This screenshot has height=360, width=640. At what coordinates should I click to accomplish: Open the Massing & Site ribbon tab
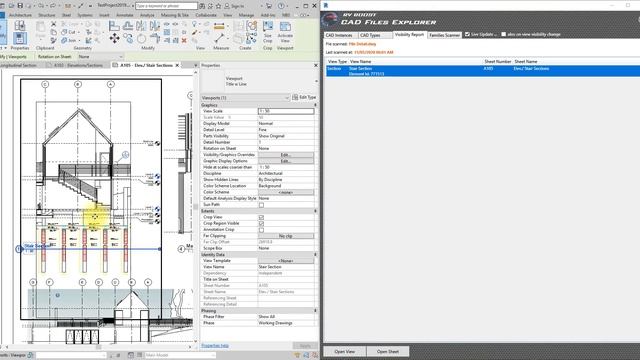[175, 15]
